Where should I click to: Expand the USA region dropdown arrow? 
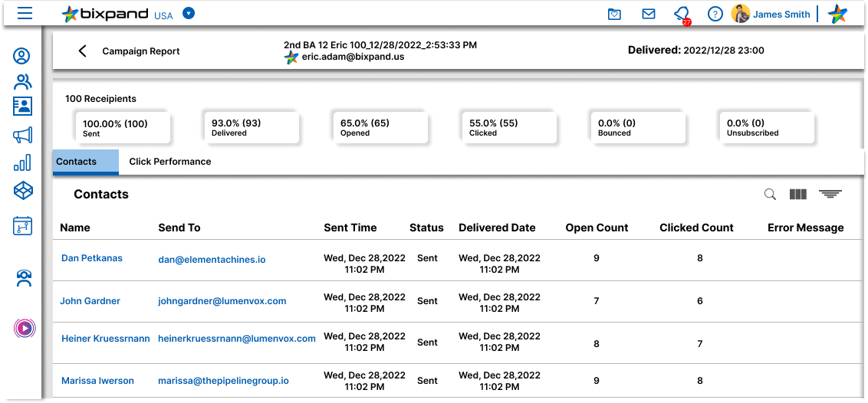tap(189, 14)
